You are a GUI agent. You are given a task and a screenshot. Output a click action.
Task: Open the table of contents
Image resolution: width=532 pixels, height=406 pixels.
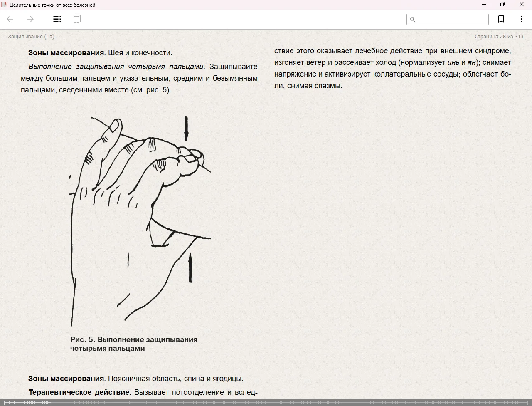tap(57, 19)
